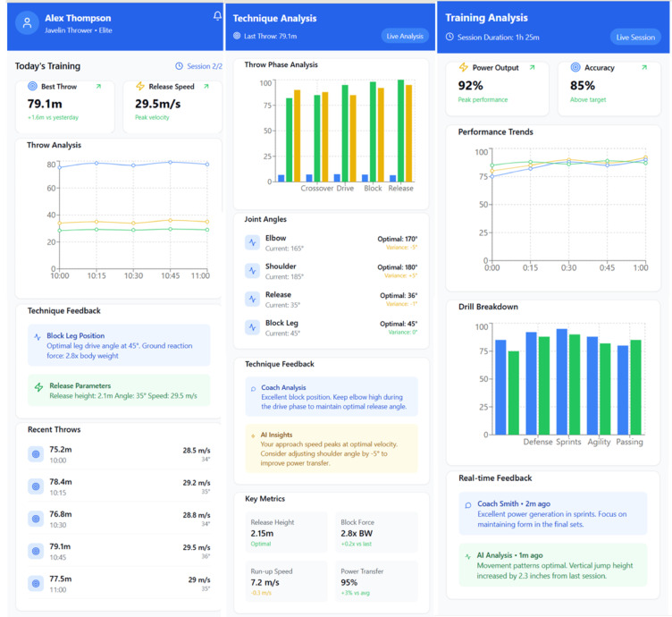Click the clock icon beside Session 2/2

tap(179, 66)
